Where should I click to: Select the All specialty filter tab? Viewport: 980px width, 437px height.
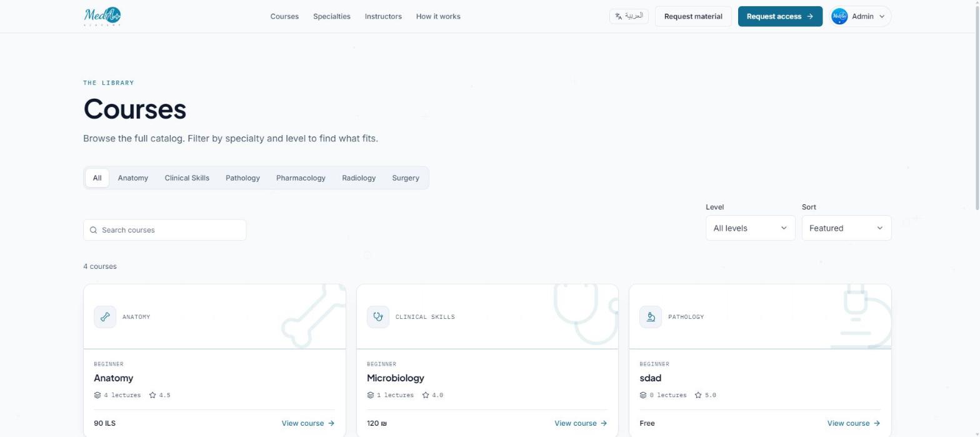tap(97, 178)
